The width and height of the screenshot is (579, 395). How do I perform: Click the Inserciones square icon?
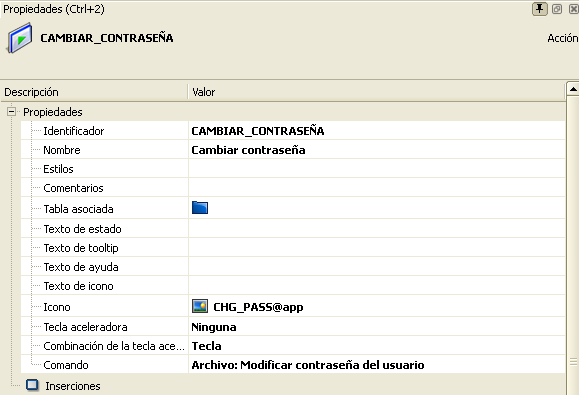point(32,385)
